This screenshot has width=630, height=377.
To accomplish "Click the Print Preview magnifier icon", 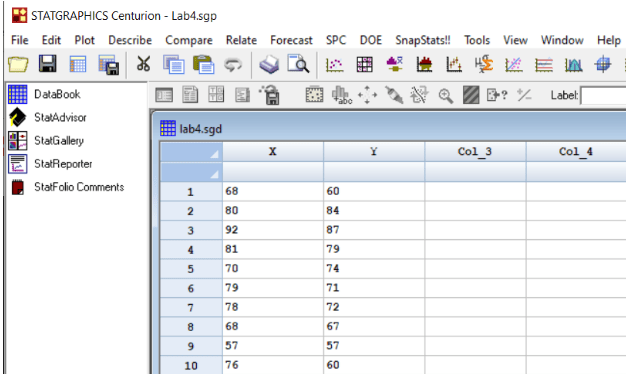I will point(298,64).
